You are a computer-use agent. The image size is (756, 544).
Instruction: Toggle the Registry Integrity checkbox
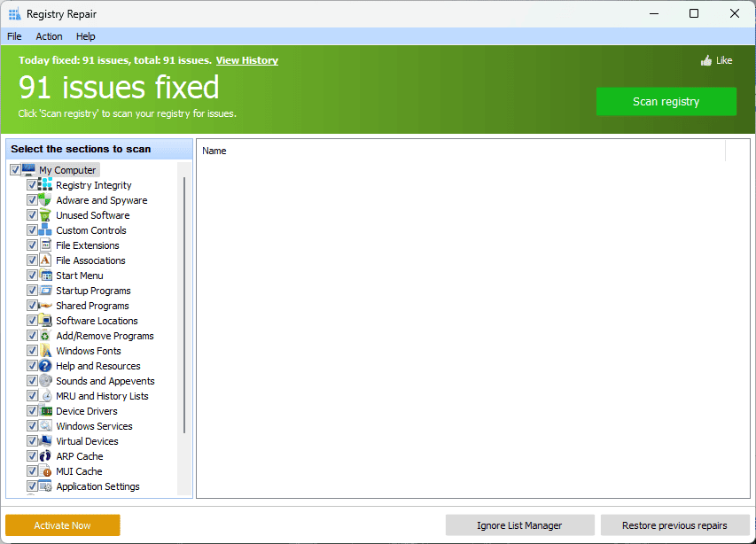[32, 184]
